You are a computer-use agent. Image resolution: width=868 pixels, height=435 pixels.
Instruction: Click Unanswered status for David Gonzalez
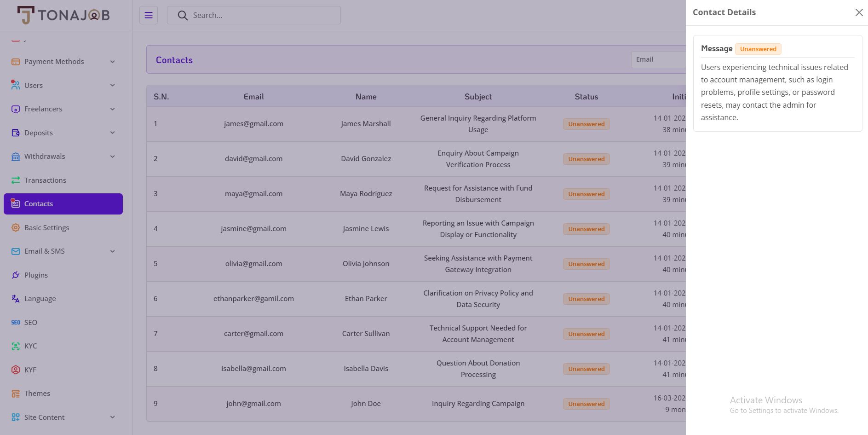(586, 159)
